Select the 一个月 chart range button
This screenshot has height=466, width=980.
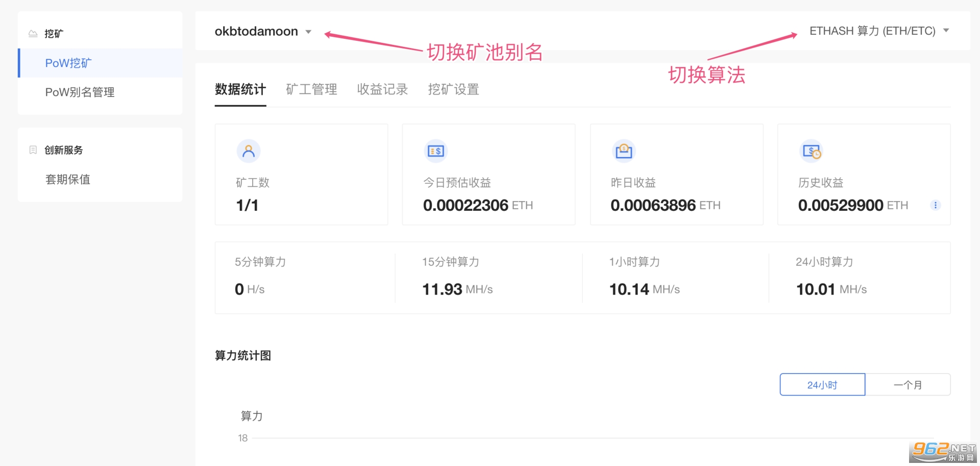point(908,385)
